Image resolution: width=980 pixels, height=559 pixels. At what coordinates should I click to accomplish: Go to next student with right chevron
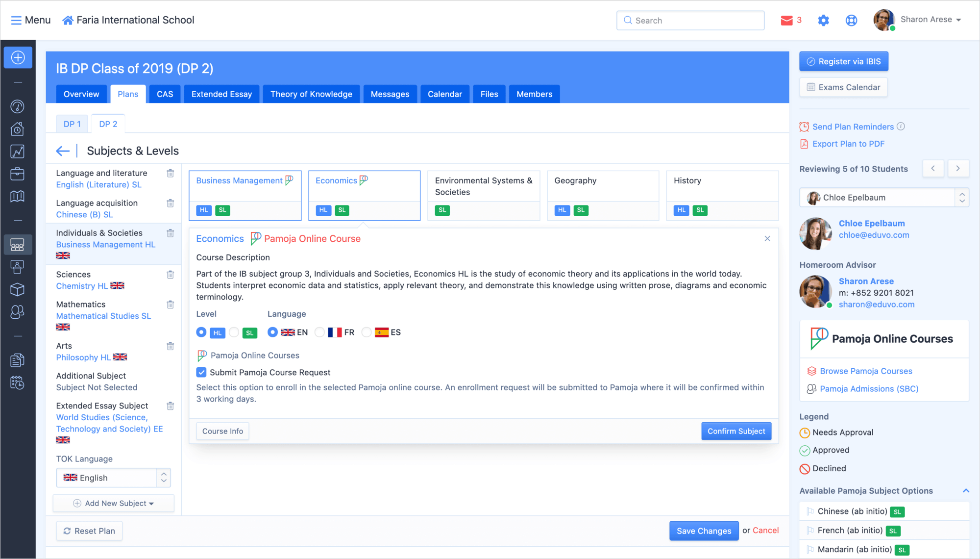[958, 168]
